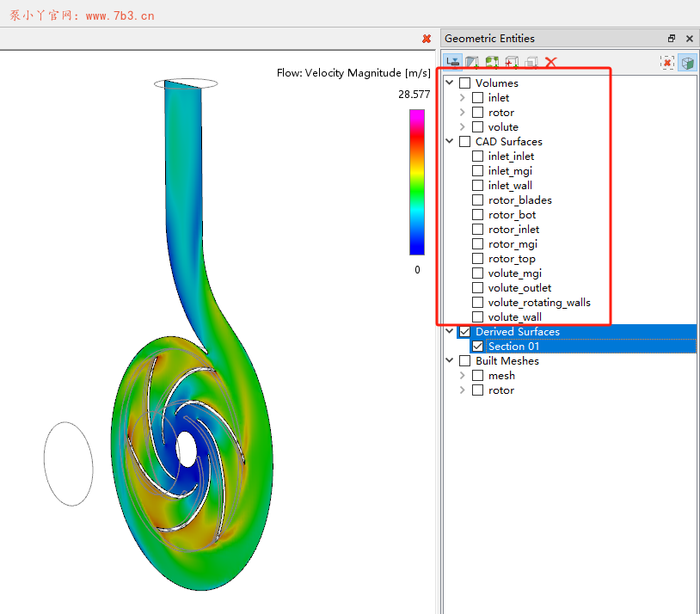Select the Volumes tree label
The height and width of the screenshot is (614, 700).
tap(497, 83)
